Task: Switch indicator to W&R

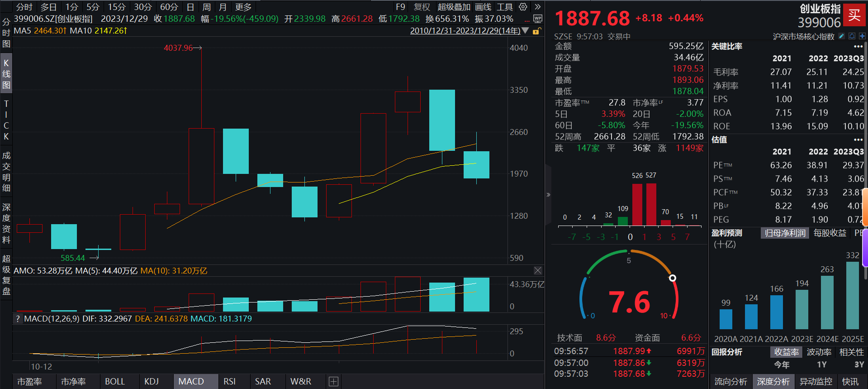Action: coord(301,382)
